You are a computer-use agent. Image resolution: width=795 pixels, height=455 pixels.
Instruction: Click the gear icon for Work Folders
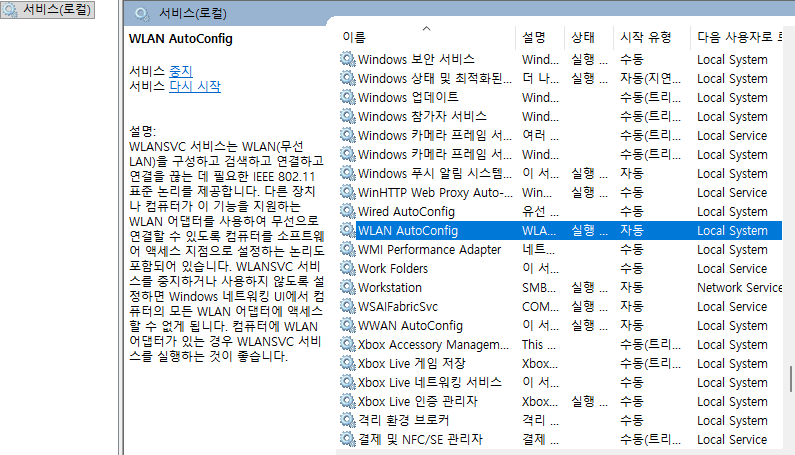348,268
